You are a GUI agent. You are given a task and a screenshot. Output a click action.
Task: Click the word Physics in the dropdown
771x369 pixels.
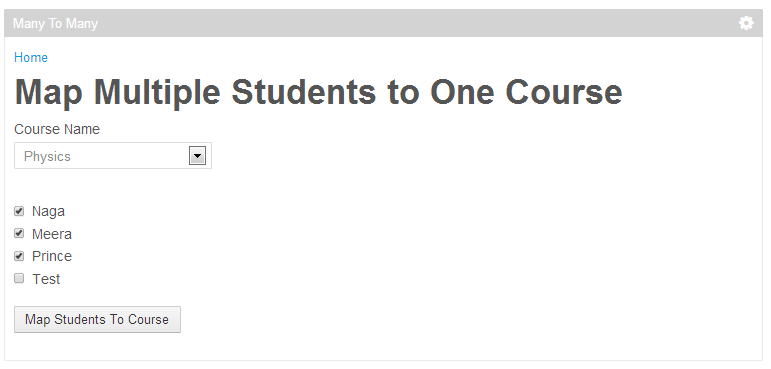point(47,156)
